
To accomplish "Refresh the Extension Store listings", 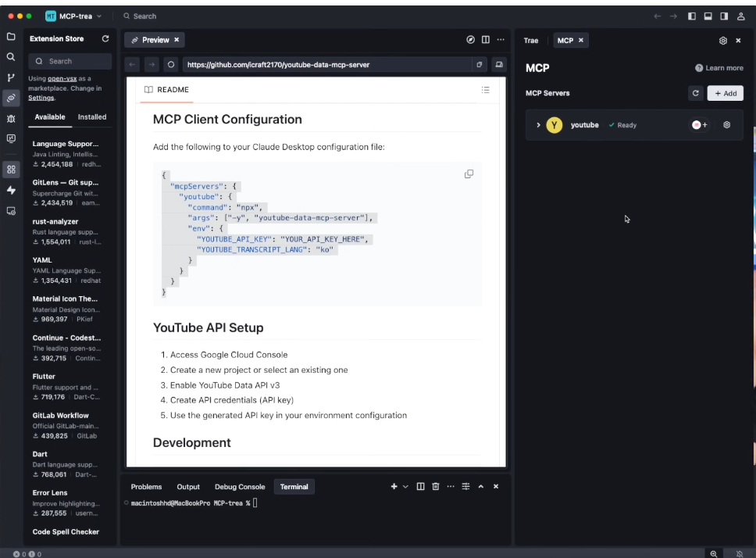I will pos(105,38).
